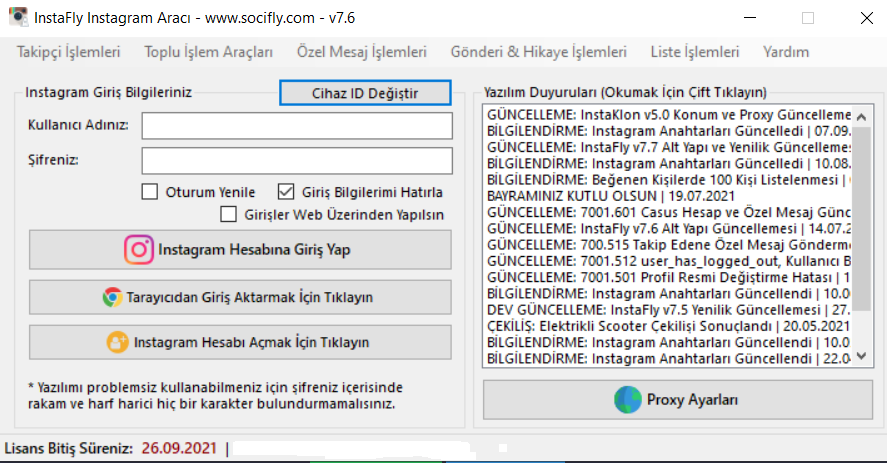The width and height of the screenshot is (887, 463).
Task: Select 7001.501 Profil Resmi Değiştirme Hatası row
Action: (668, 277)
